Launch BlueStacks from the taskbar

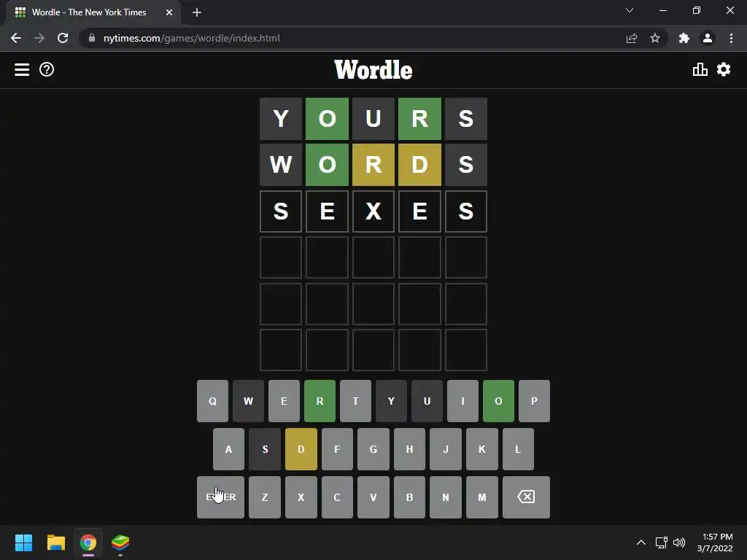120,542
